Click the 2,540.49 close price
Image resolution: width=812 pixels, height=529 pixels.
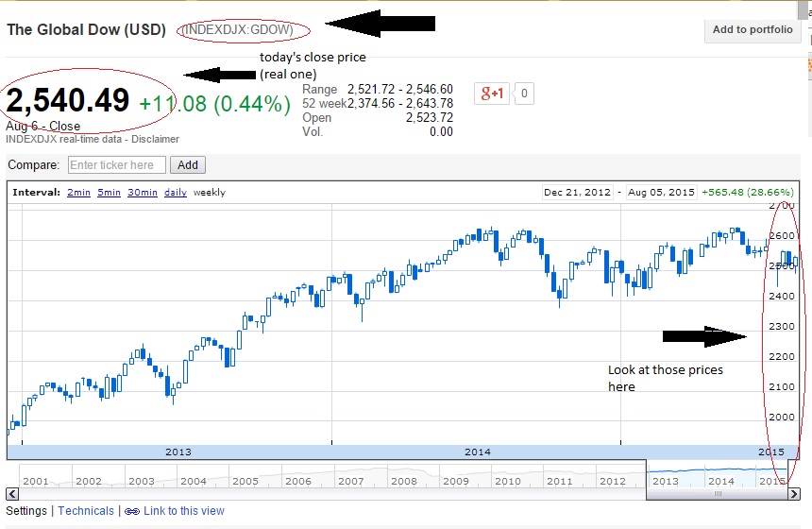[x=68, y=100]
